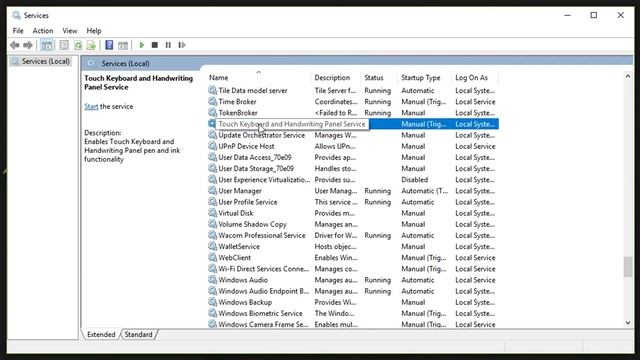640x360 pixels.
Task: Click the Services icon in title bar
Action: click(16, 16)
